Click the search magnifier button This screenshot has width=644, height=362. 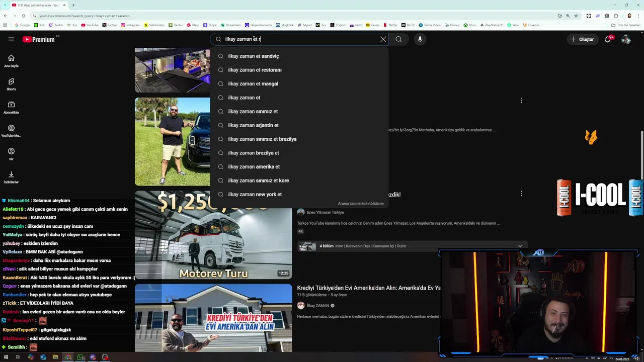[398, 39]
